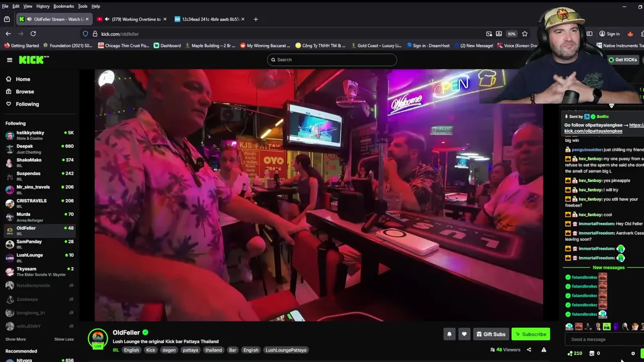Open Firefox recent browsing view icon
Screen dimensions: 644x362
pyautogui.click(x=7, y=19)
